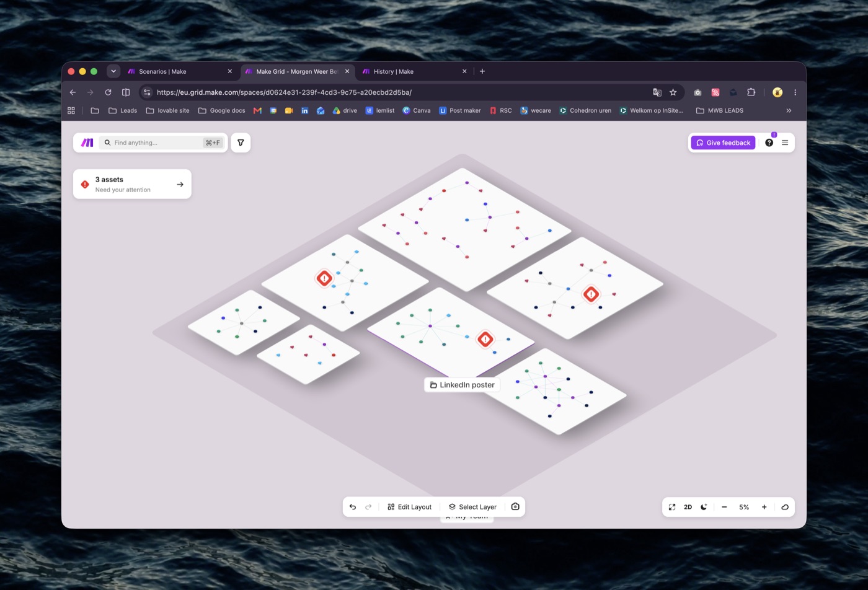The height and width of the screenshot is (590, 868).
Task: Expand the tab search dropdown chevron
Action: click(x=113, y=71)
